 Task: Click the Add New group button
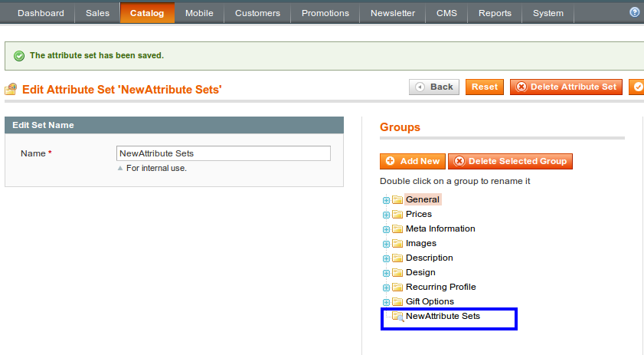[x=412, y=161]
